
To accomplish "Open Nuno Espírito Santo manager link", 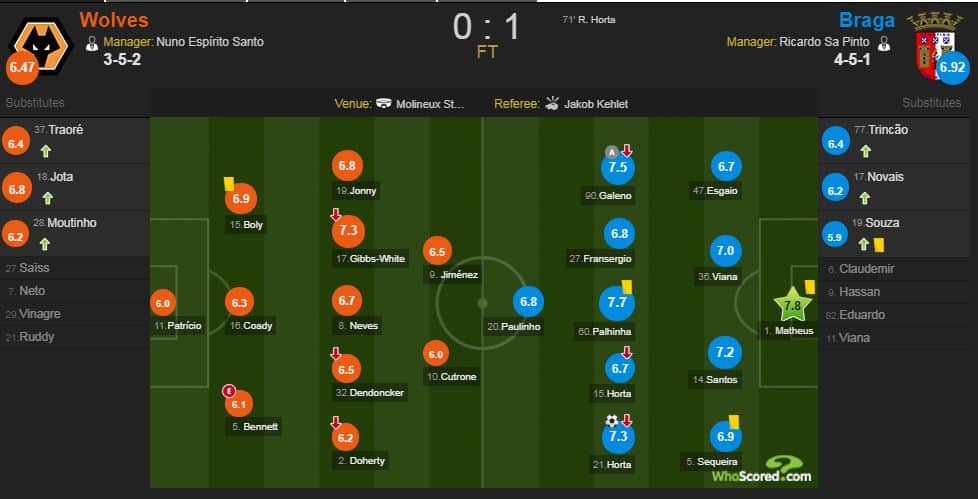I will [210, 42].
